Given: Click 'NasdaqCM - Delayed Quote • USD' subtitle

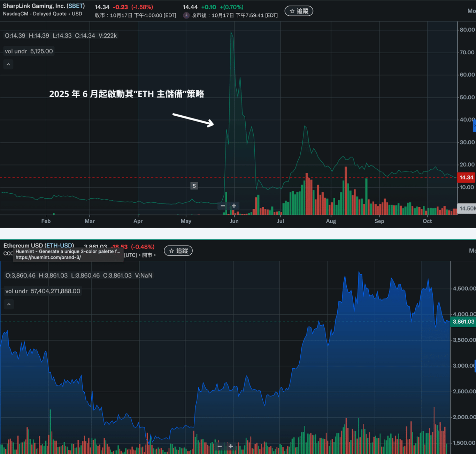Looking at the screenshot, I should pyautogui.click(x=43, y=14).
